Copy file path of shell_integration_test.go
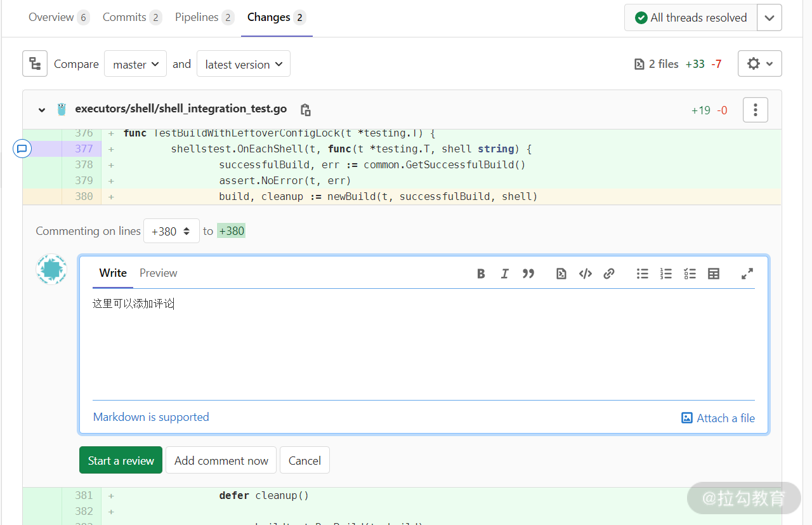The width and height of the screenshot is (812, 525). pos(305,110)
